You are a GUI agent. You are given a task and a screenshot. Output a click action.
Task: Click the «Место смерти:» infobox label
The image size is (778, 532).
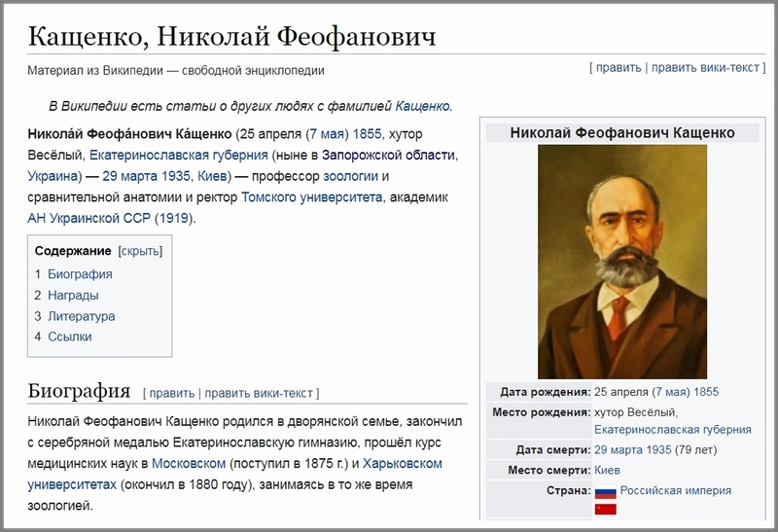(549, 471)
